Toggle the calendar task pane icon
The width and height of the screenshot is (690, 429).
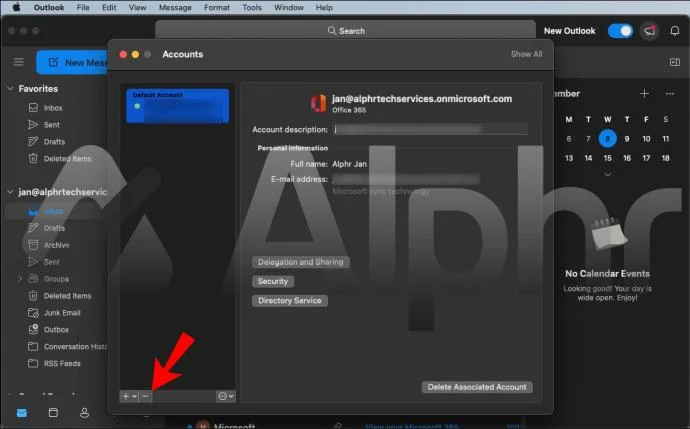click(675, 62)
